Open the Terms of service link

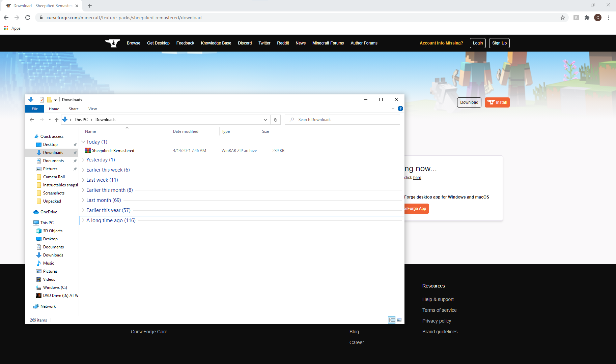[439, 310]
